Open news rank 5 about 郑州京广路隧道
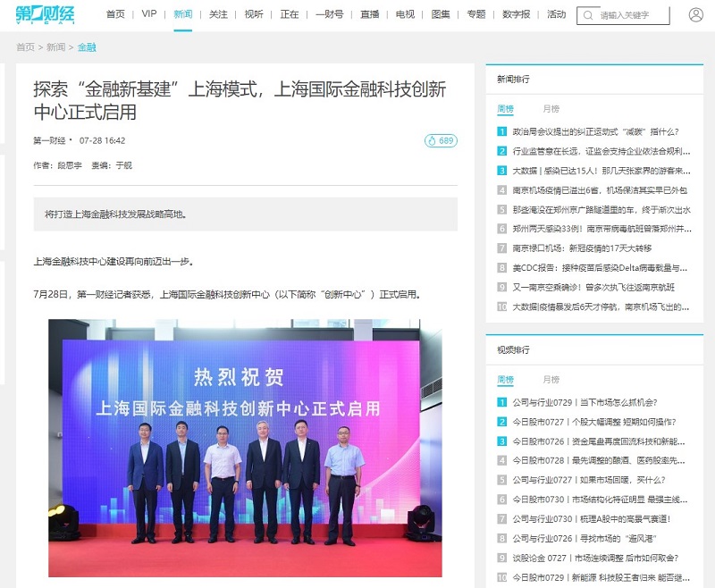Screen dimensions: 715x588 coord(601,210)
